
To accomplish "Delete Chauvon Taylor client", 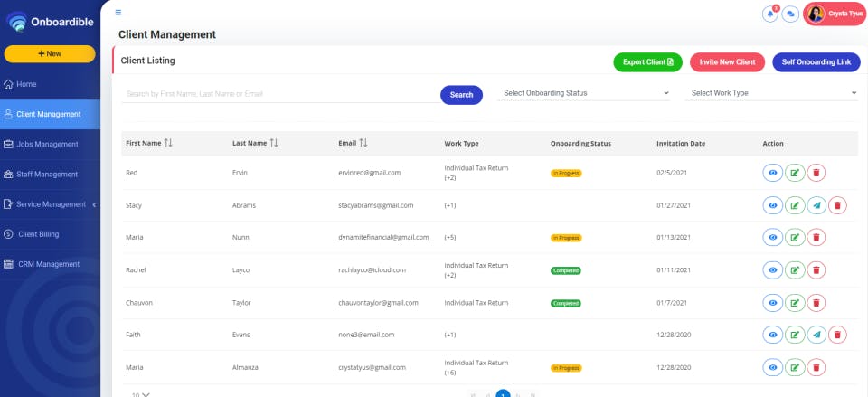I will 816,303.
